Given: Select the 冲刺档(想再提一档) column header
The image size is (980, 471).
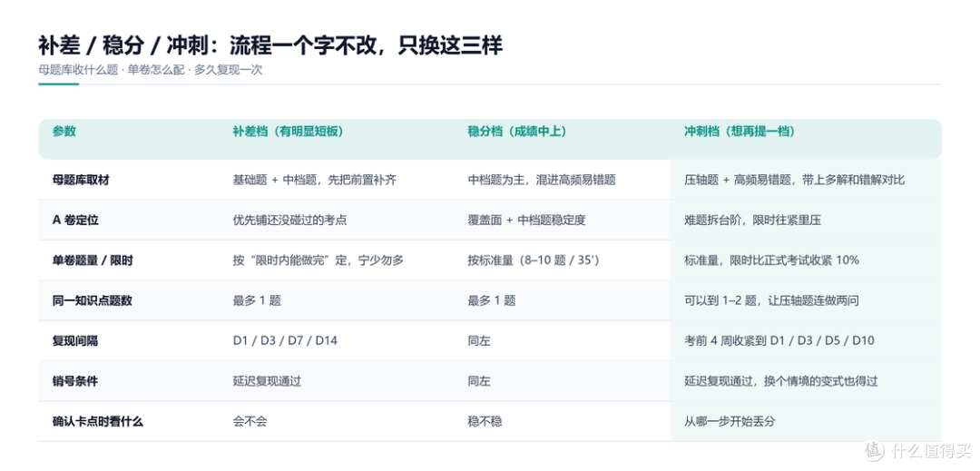Looking at the screenshot, I should [740, 132].
